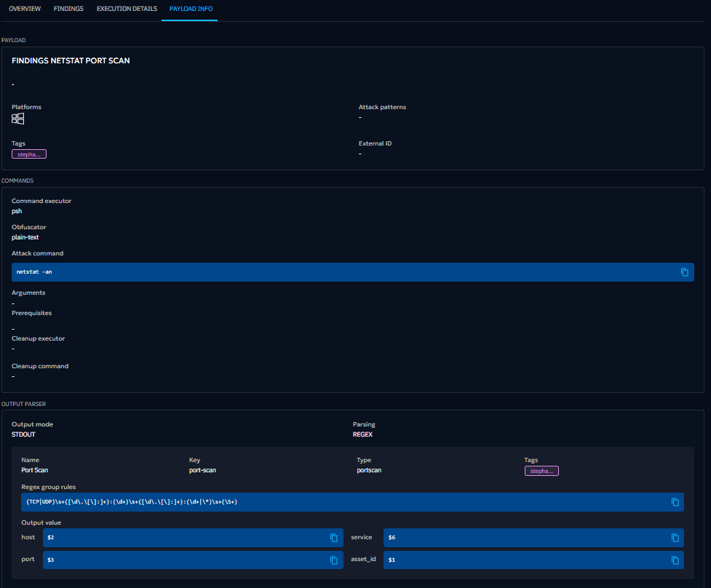Copy the port output value
711x588 pixels.
pos(333,560)
